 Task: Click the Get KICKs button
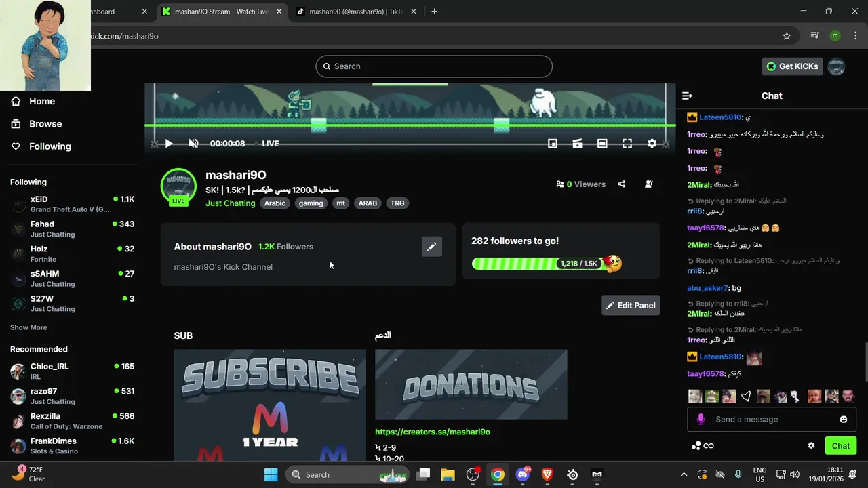click(793, 66)
